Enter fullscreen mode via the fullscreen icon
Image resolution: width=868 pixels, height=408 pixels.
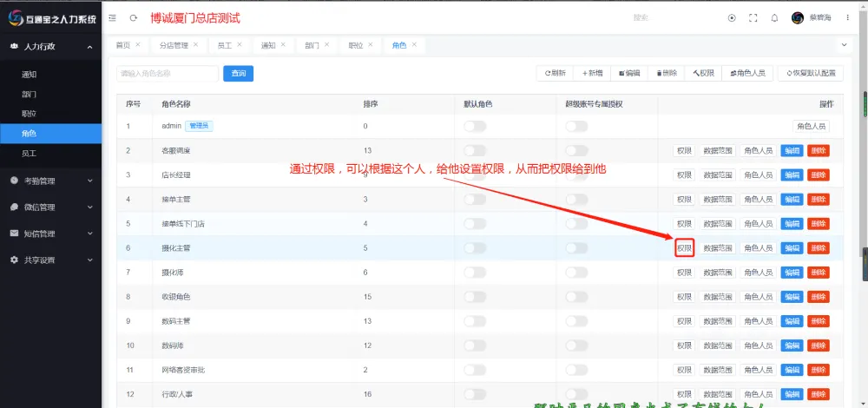click(753, 17)
